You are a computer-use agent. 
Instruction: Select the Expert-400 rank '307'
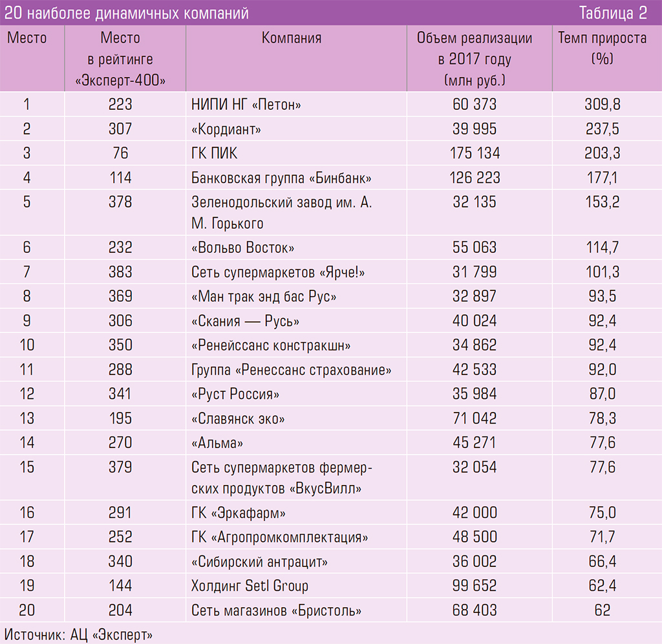pyautogui.click(x=120, y=129)
